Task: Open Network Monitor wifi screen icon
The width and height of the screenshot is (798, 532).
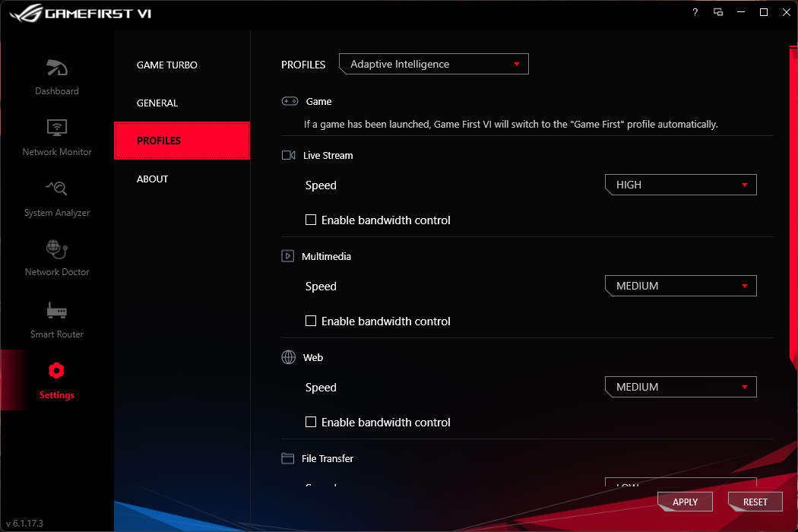Action: click(x=56, y=127)
